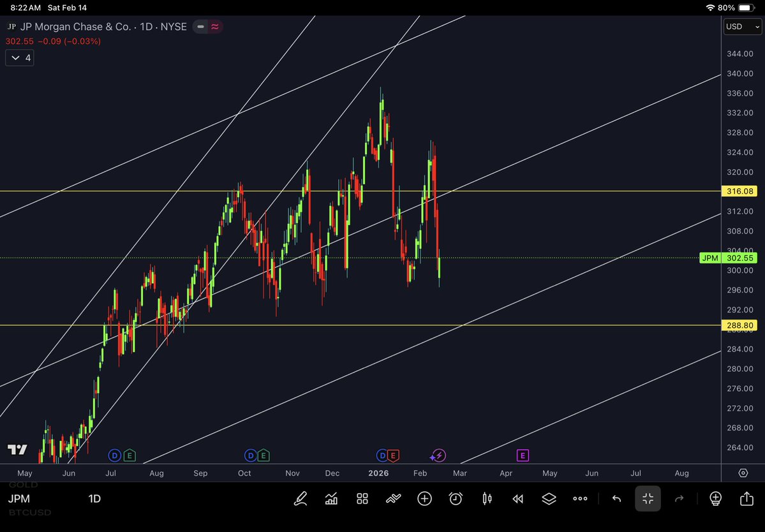765x532 pixels.
Task: Tap the 340.00 price scale value
Action: tap(740, 73)
